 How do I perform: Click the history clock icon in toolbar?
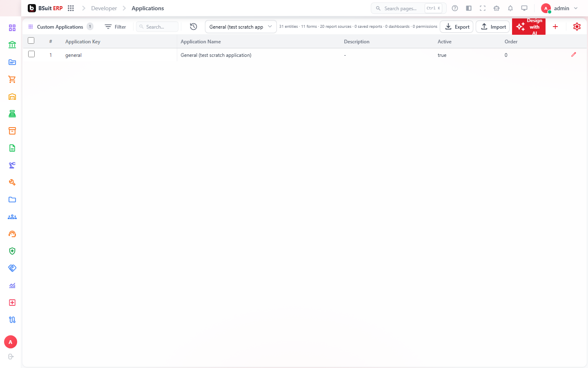click(x=194, y=27)
